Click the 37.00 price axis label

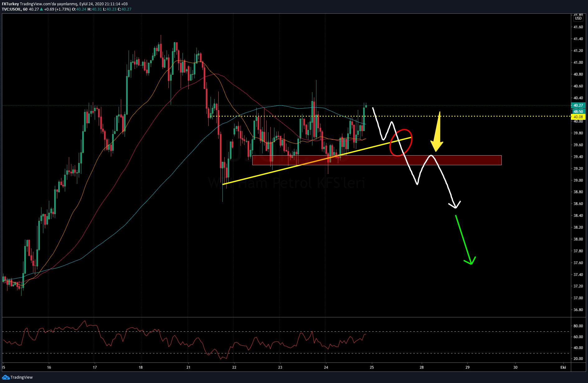(x=578, y=298)
